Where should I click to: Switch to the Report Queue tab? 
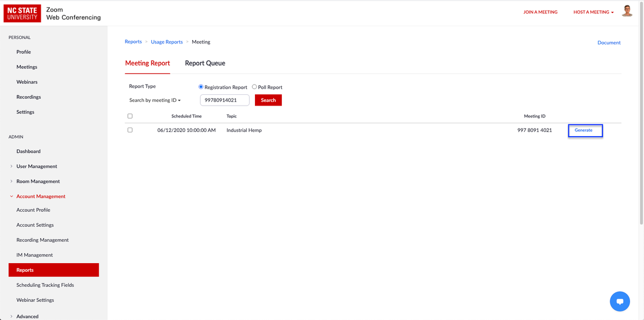(x=205, y=63)
